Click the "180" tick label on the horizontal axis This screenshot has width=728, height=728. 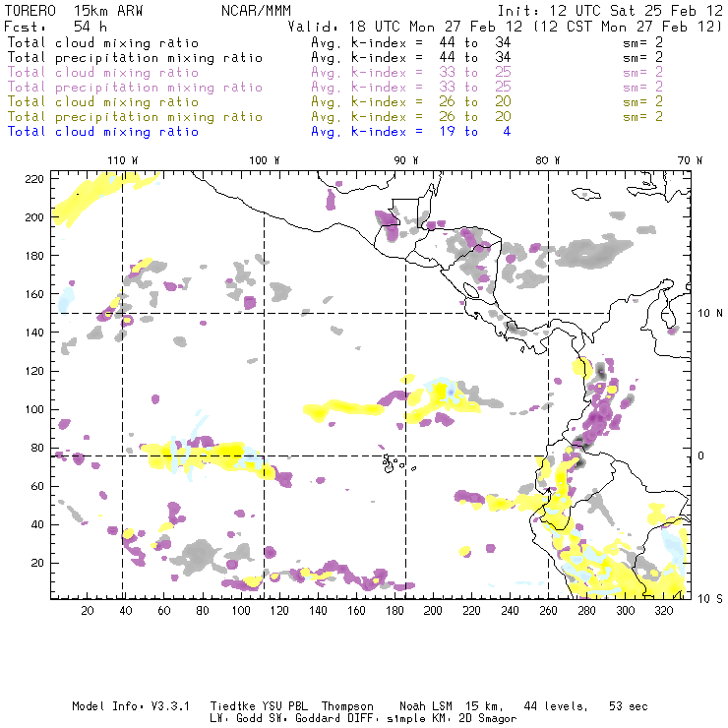[394, 611]
